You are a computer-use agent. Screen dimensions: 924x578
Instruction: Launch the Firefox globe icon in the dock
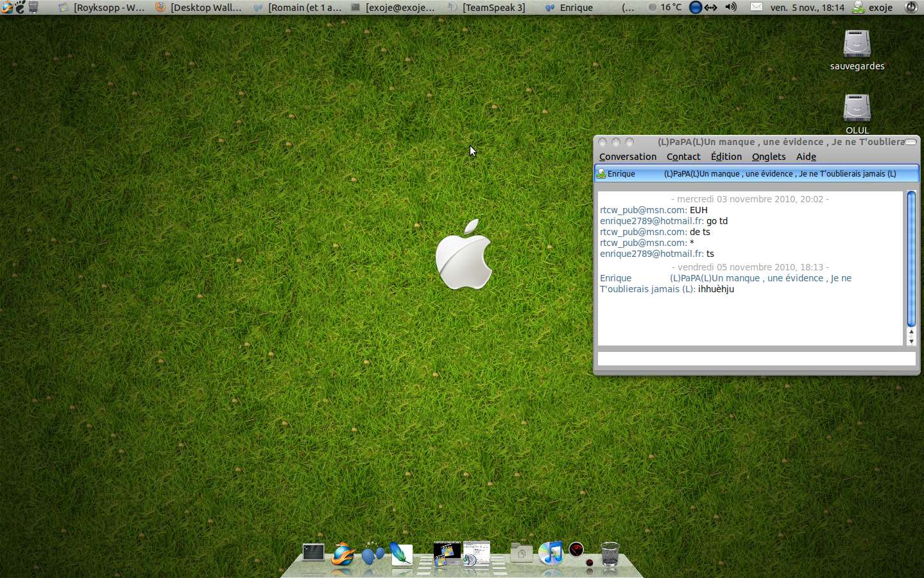(x=343, y=554)
